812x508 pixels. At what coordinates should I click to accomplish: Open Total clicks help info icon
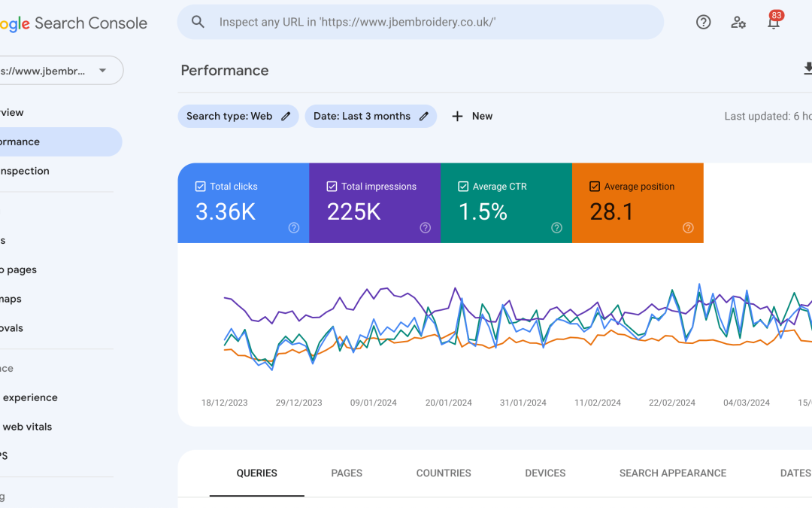(x=294, y=227)
